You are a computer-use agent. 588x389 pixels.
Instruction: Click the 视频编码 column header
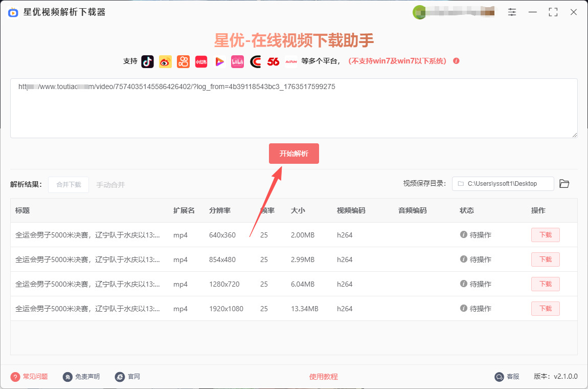pyautogui.click(x=351, y=210)
